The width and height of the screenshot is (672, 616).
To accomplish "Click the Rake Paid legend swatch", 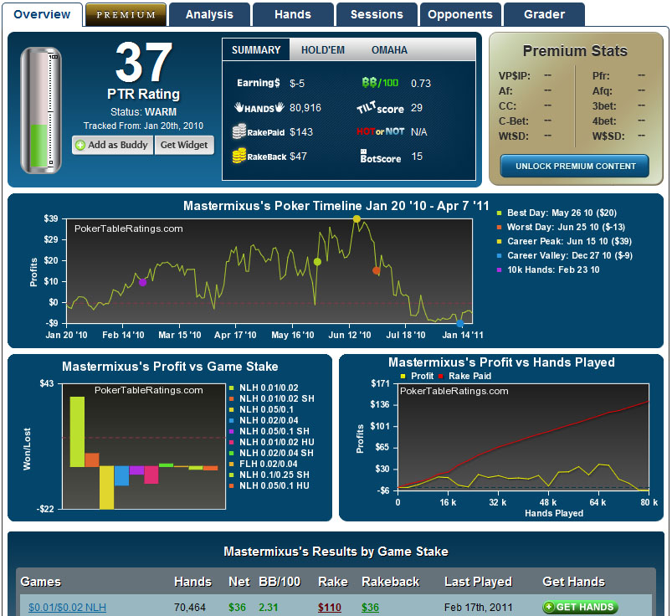I will (440, 377).
